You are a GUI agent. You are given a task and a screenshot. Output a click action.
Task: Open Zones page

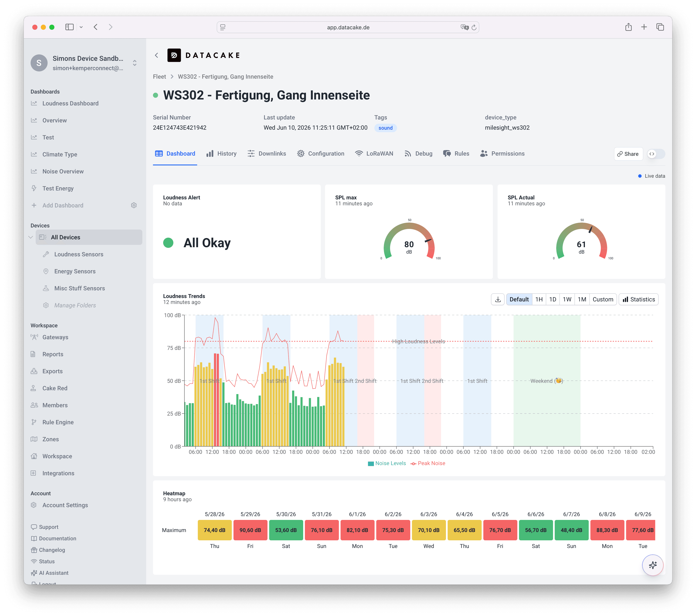pos(50,440)
